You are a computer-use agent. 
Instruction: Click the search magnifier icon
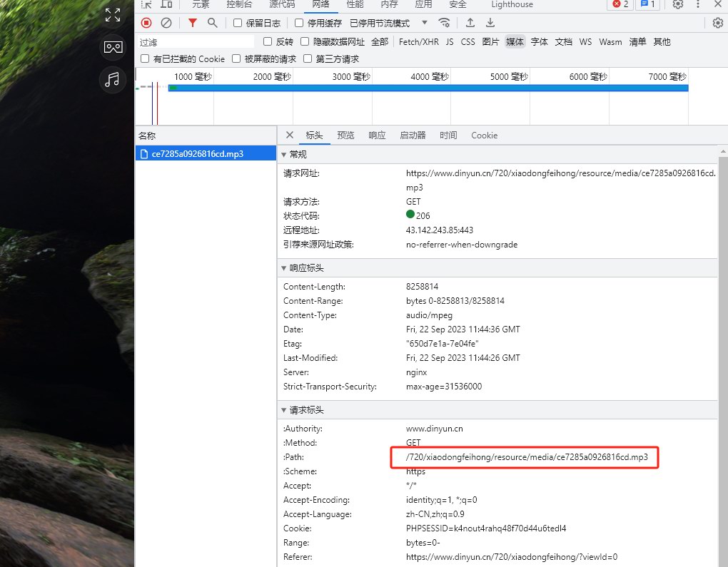[x=212, y=23]
